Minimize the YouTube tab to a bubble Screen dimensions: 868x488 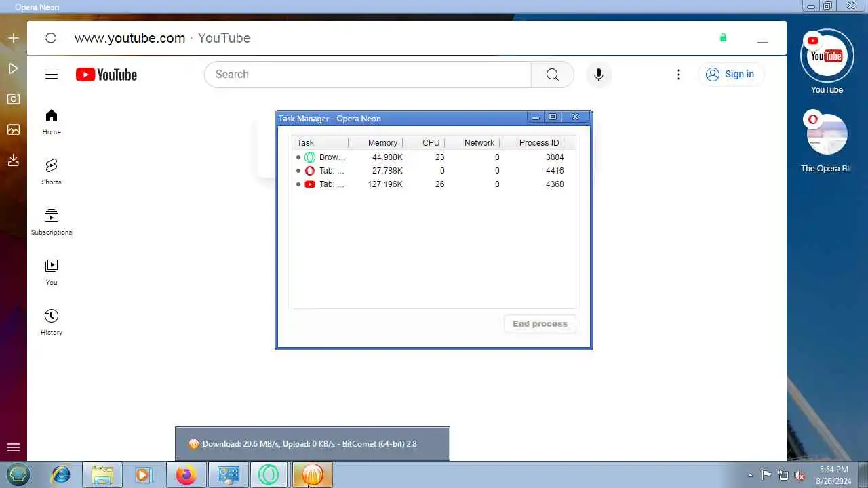click(762, 42)
